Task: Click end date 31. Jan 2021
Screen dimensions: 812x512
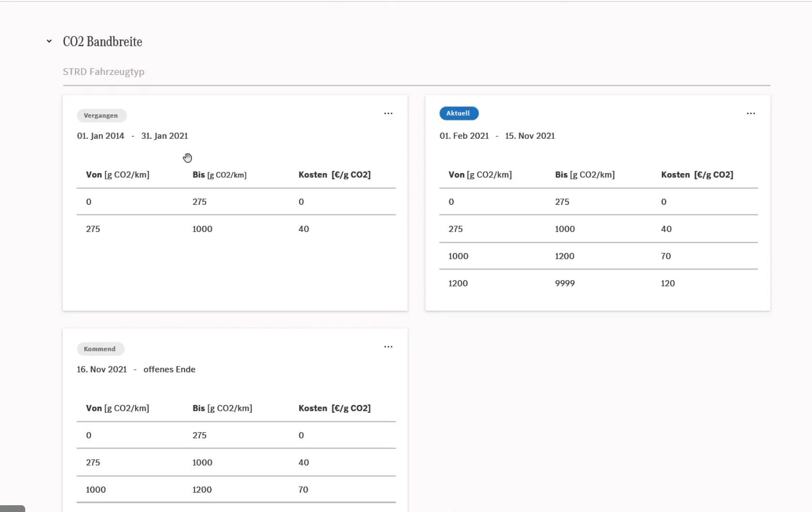Action: [x=165, y=136]
